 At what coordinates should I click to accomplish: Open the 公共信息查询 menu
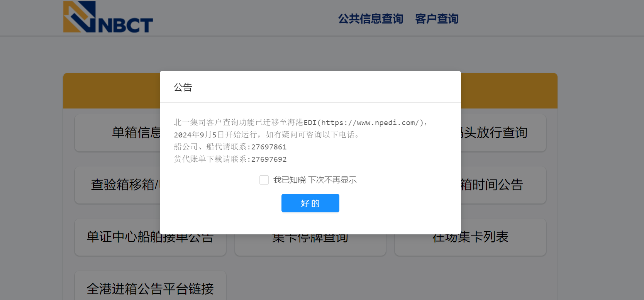coord(370,19)
